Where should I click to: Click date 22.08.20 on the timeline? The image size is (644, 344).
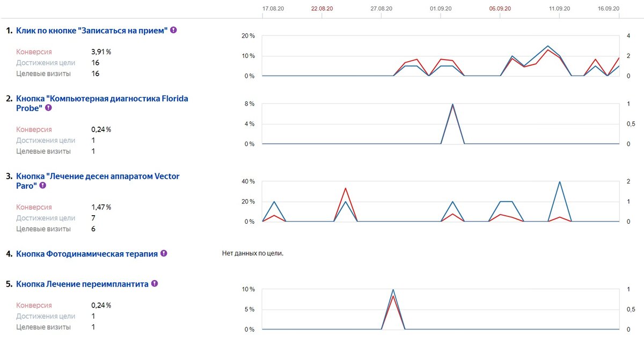click(322, 9)
